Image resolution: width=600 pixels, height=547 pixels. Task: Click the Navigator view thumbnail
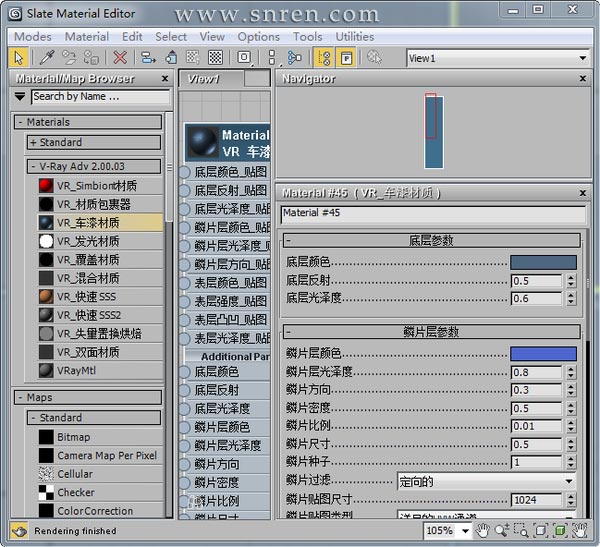pyautogui.click(x=434, y=132)
